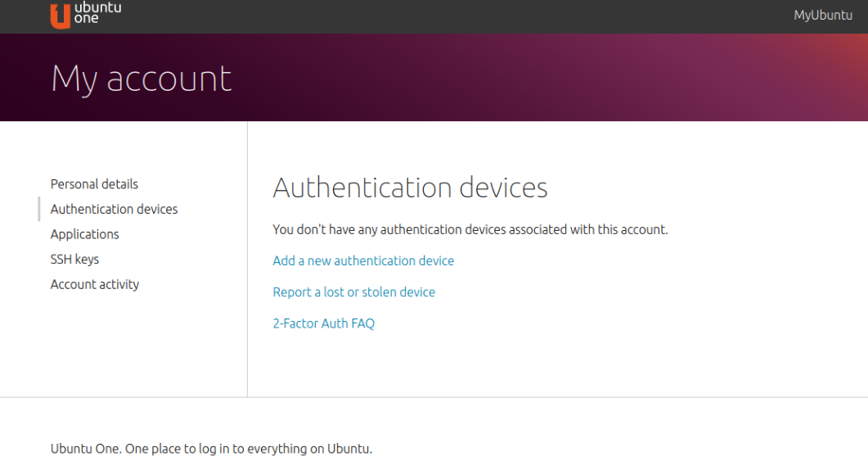The width and height of the screenshot is (868, 461).
Task: Add a new authentication device
Action: pyautogui.click(x=363, y=260)
